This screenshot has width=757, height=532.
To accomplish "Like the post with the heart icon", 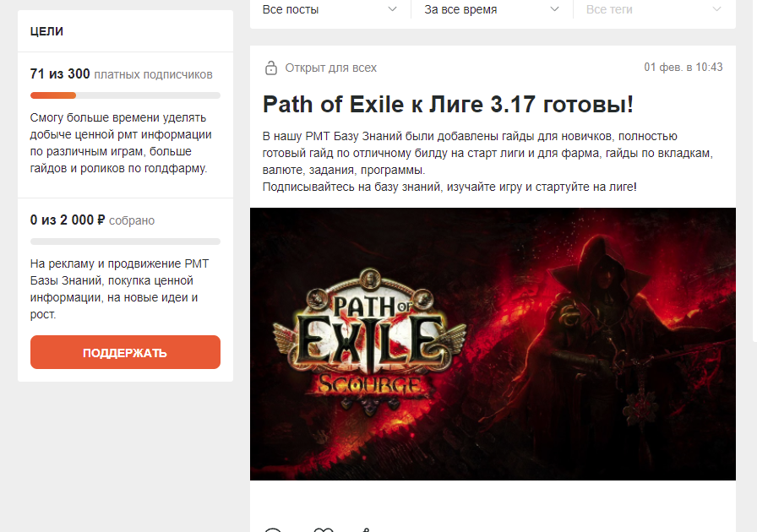I will 323,529.
